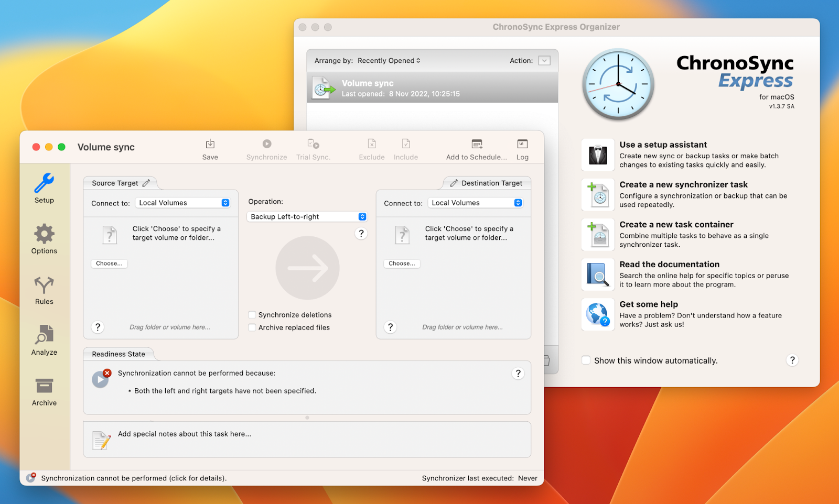Click 'Volume sync' window title text
The image size is (839, 504).
(106, 147)
